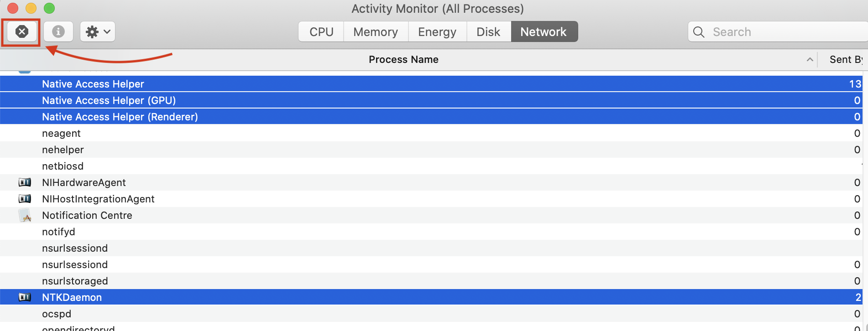Image resolution: width=868 pixels, height=331 pixels.
Task: Select the NIHostIntegrationAgent process name
Action: click(x=98, y=199)
